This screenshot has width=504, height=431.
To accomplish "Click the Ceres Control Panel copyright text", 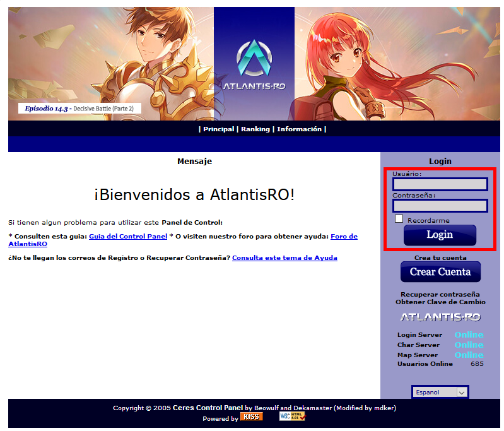I will pos(208,408).
